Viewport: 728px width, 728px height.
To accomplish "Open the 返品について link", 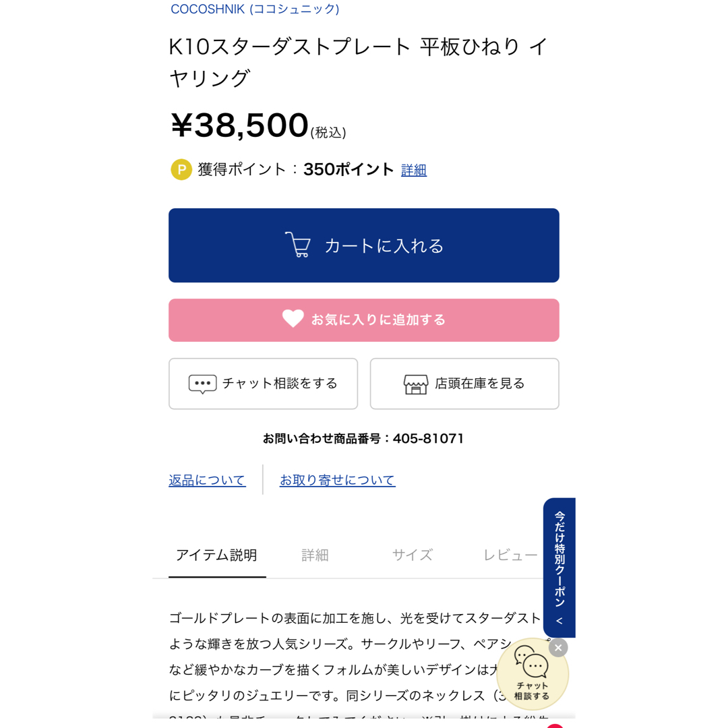I will tap(207, 480).
